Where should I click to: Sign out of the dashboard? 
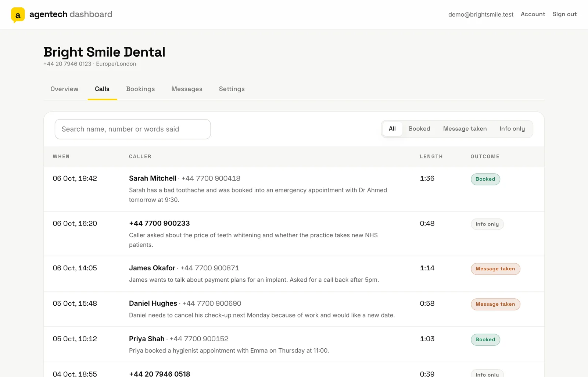coord(564,14)
